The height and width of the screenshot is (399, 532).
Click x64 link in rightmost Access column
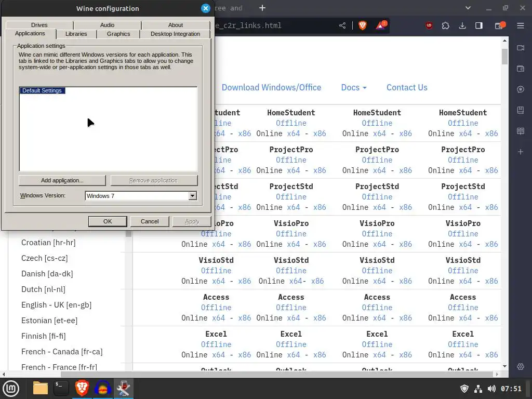465,318
